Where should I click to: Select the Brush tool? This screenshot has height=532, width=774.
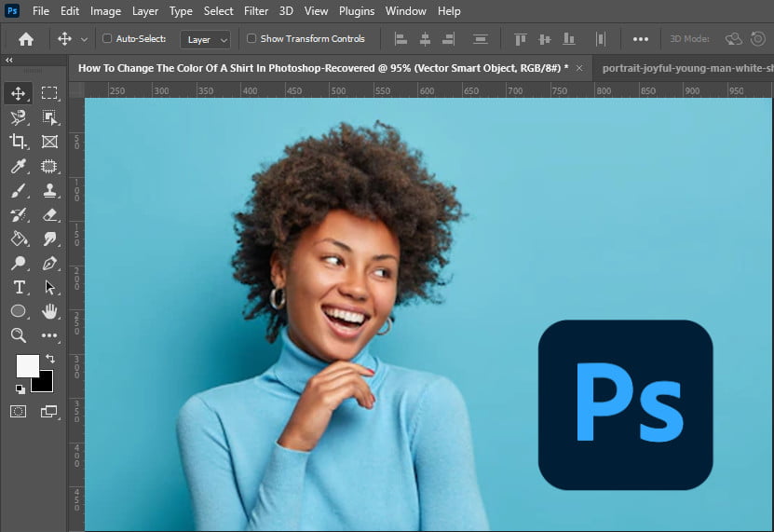(x=19, y=190)
